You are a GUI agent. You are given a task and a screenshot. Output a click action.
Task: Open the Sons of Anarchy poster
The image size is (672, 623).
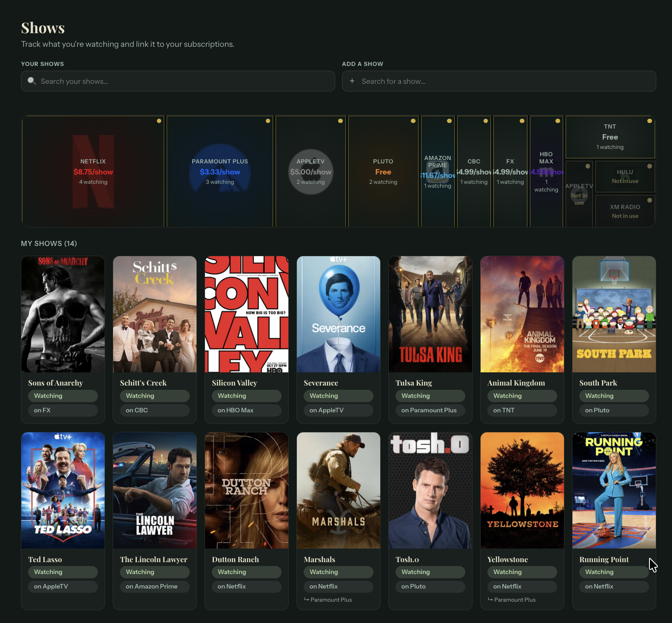click(x=63, y=314)
